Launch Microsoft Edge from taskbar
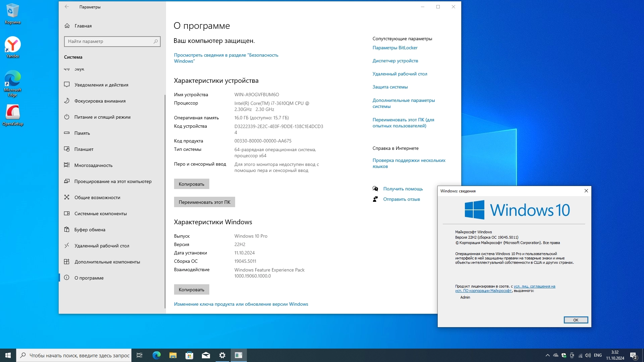This screenshot has height=362, width=644. point(157,355)
